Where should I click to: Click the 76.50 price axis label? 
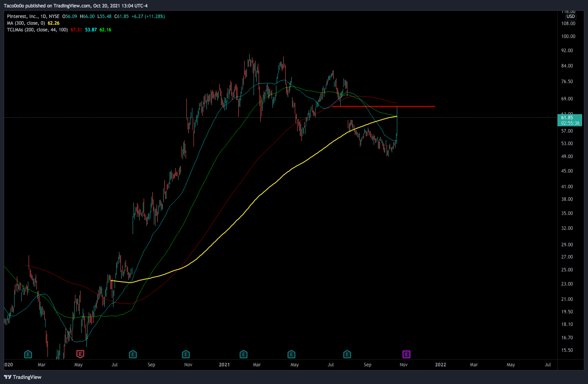567,82
